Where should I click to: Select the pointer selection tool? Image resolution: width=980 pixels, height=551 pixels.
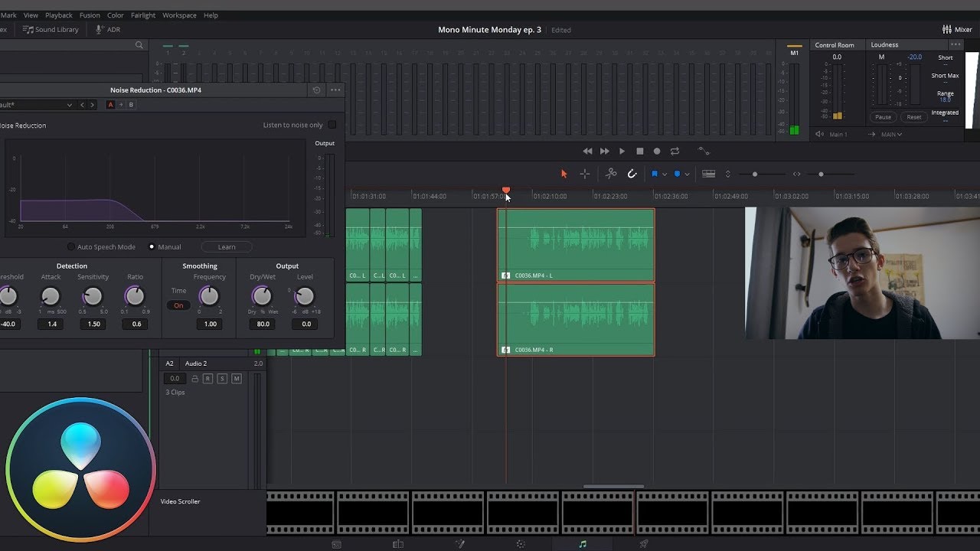(563, 174)
